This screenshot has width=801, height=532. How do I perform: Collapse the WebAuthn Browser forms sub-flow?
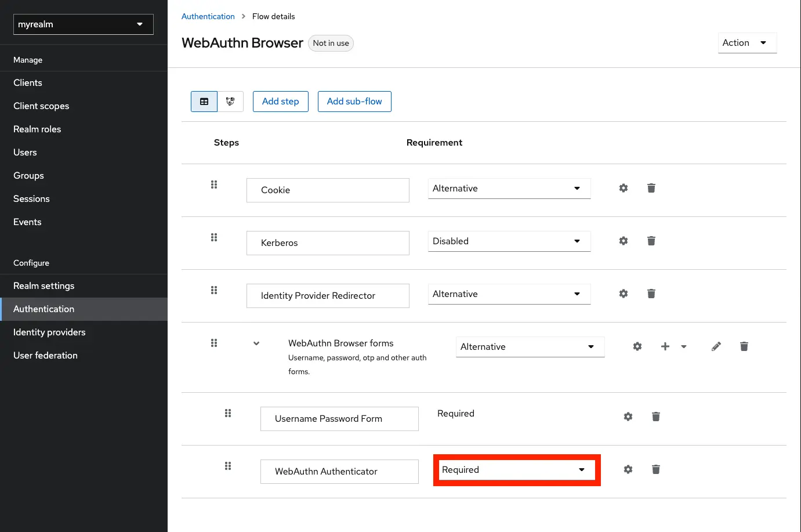(256, 343)
